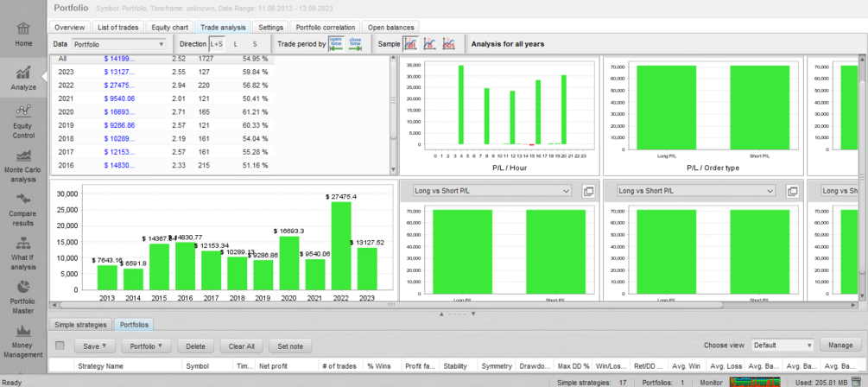The image size is (868, 387).
Task: Click the Manage button
Action: [x=840, y=345]
